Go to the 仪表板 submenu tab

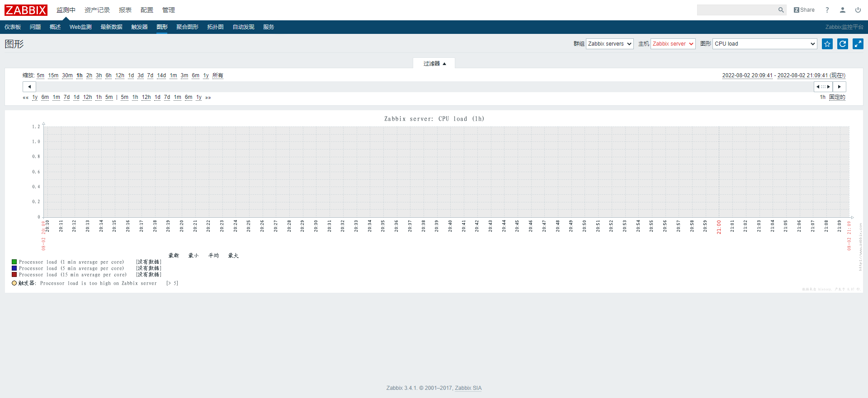coord(13,27)
